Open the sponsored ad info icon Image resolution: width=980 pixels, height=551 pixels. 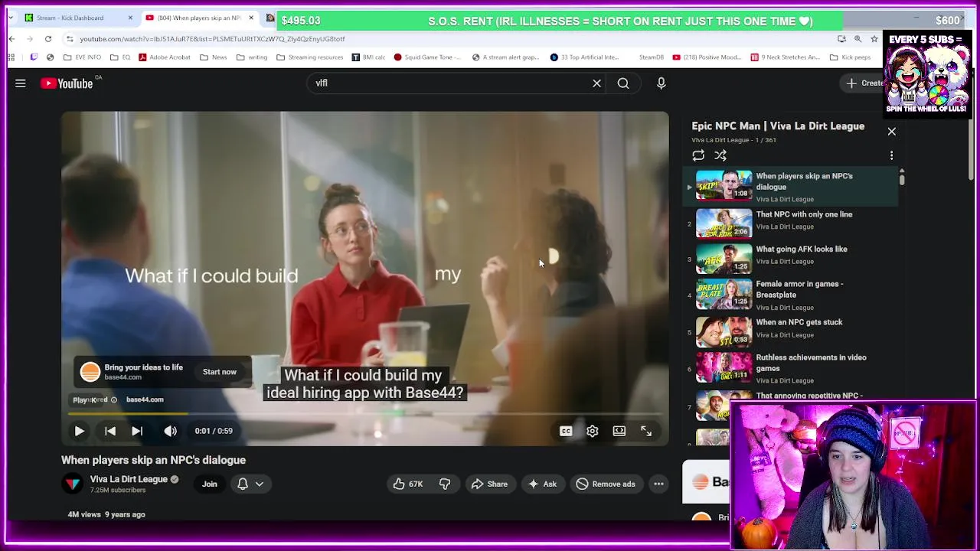[x=113, y=399]
